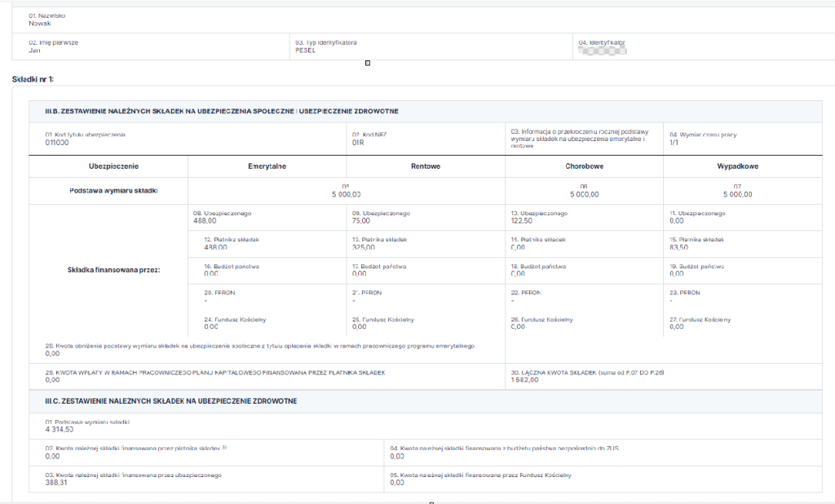Click Kod tytułu ubezpieczenia value 011000
The width and height of the screenshot is (835, 504).
click(x=57, y=142)
